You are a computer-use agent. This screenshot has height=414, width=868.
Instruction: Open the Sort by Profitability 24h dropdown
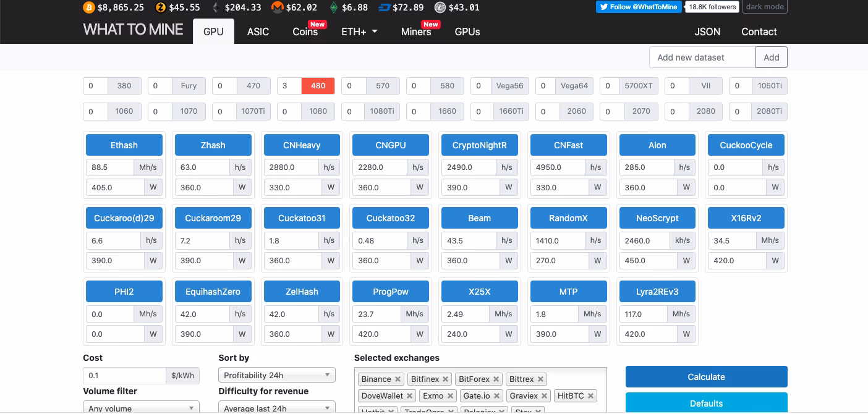(276, 375)
